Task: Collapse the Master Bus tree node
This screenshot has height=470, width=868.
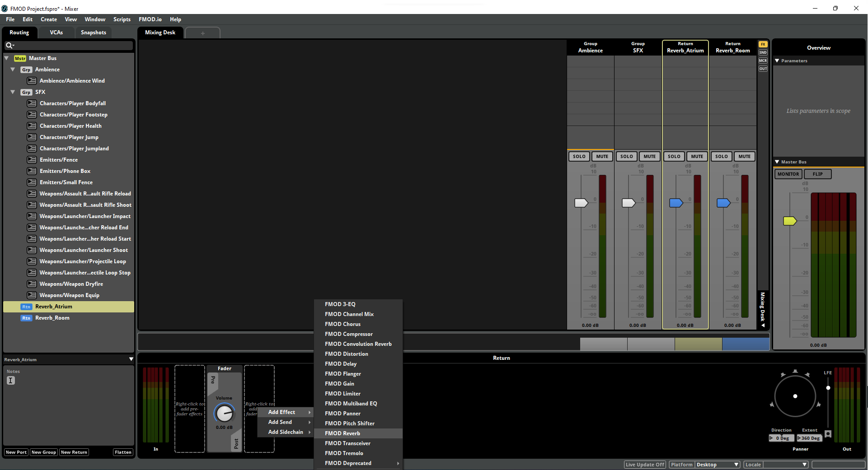Action: point(7,58)
